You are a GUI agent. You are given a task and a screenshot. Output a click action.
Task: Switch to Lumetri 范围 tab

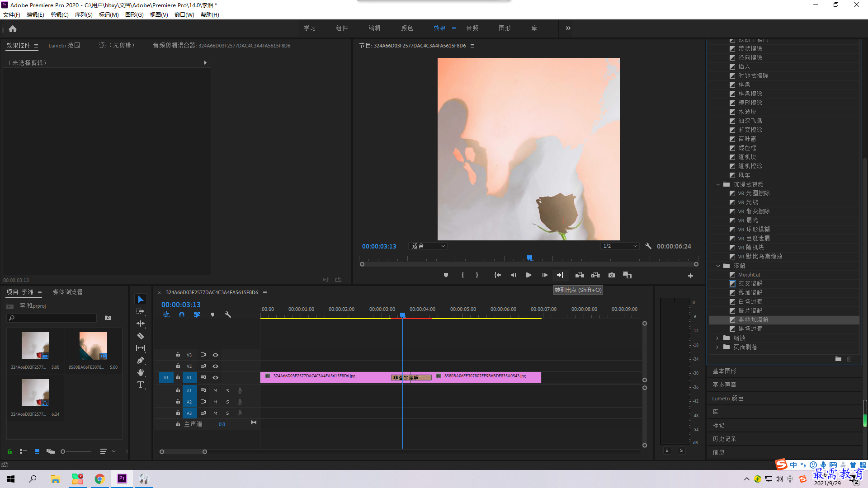click(64, 46)
